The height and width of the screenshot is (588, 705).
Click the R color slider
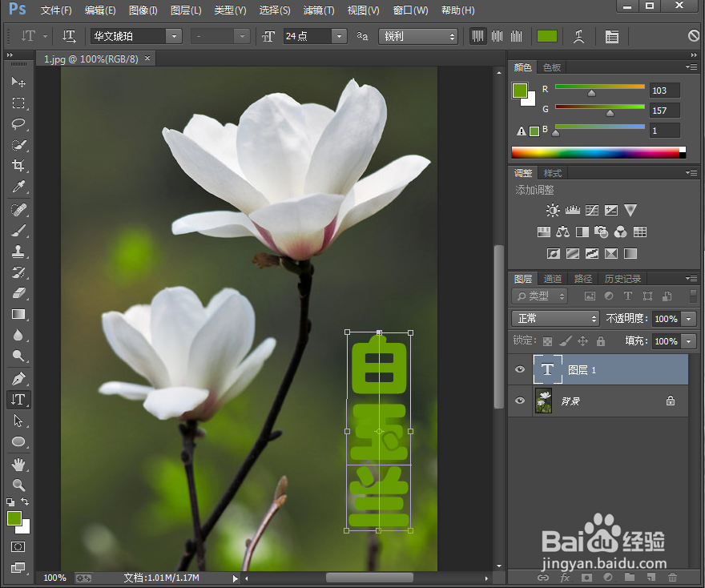[x=600, y=87]
